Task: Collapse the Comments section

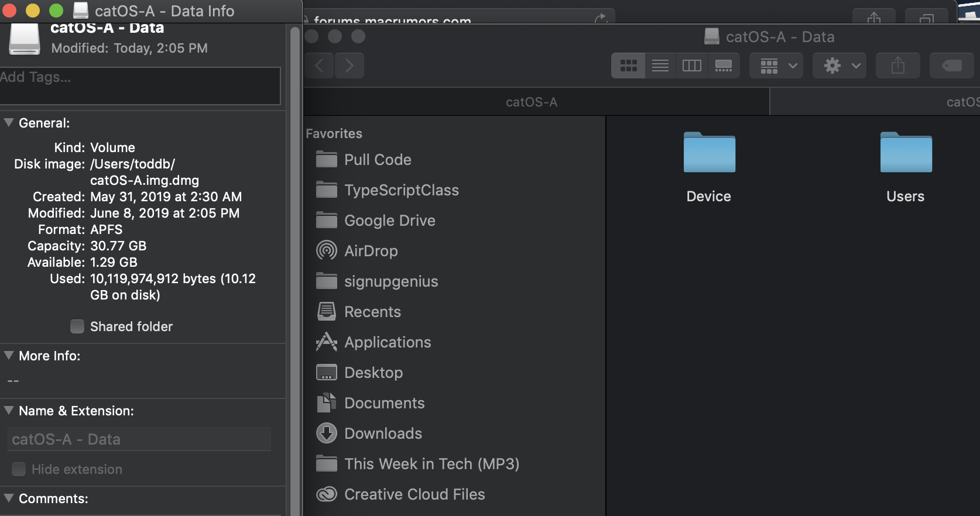Action: 9,498
